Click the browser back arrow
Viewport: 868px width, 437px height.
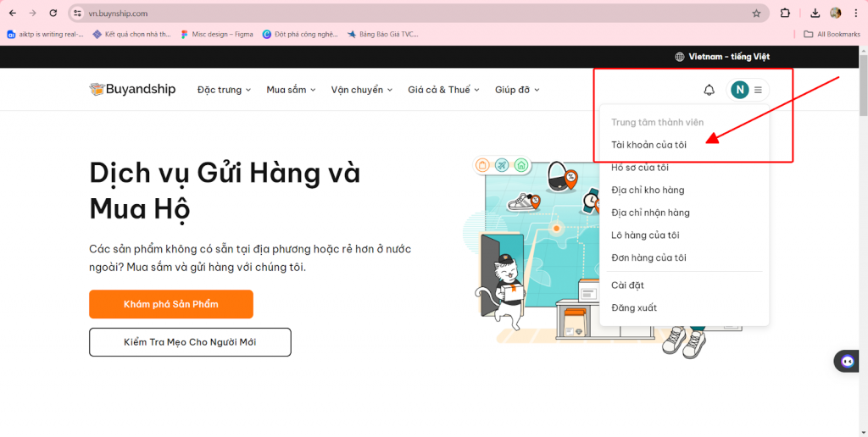pos(13,14)
